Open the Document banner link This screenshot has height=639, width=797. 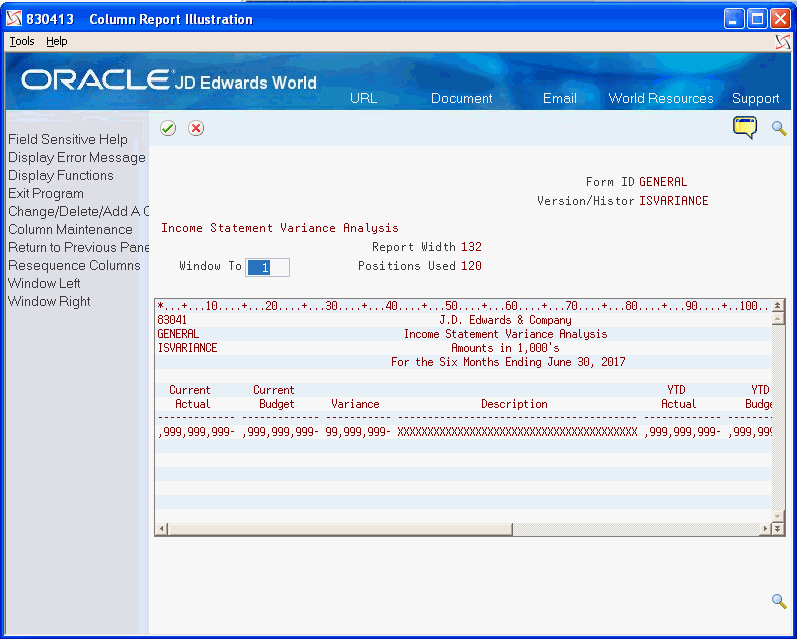(x=462, y=98)
